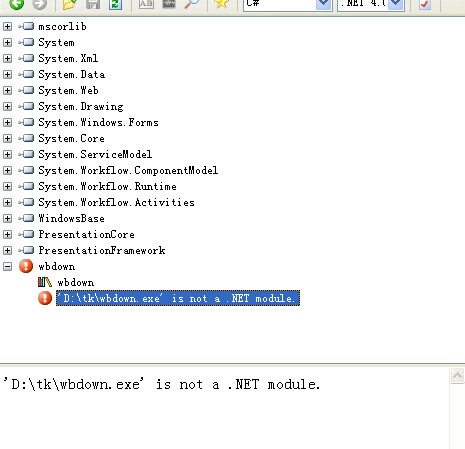Click the dark image toolbar icon
Image resolution: width=465 pixels, height=449 pixels.
pos(169,4)
